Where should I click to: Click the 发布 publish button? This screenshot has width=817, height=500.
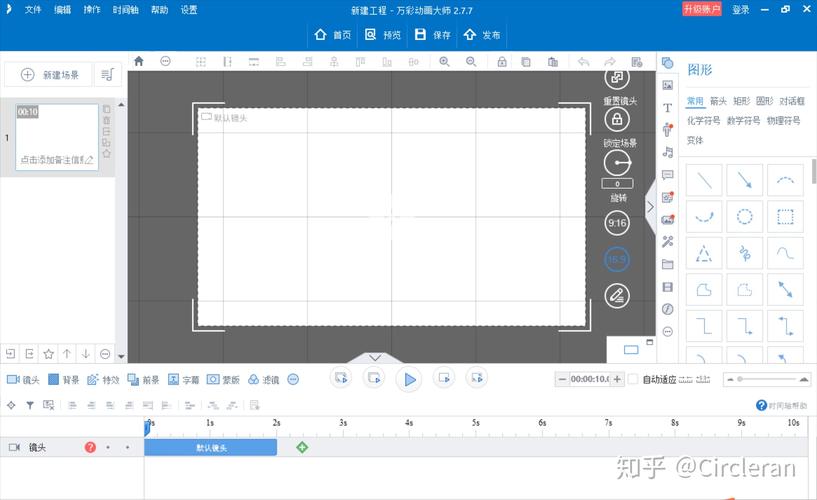click(482, 34)
